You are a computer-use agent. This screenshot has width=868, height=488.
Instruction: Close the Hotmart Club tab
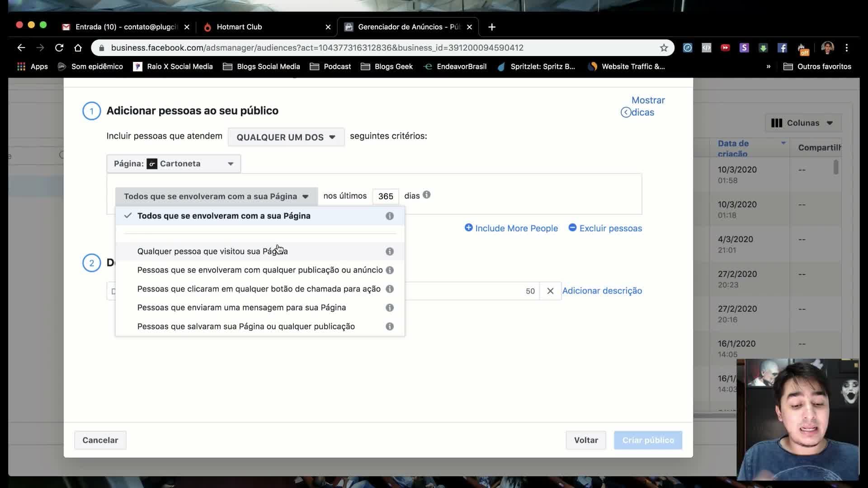coord(328,27)
